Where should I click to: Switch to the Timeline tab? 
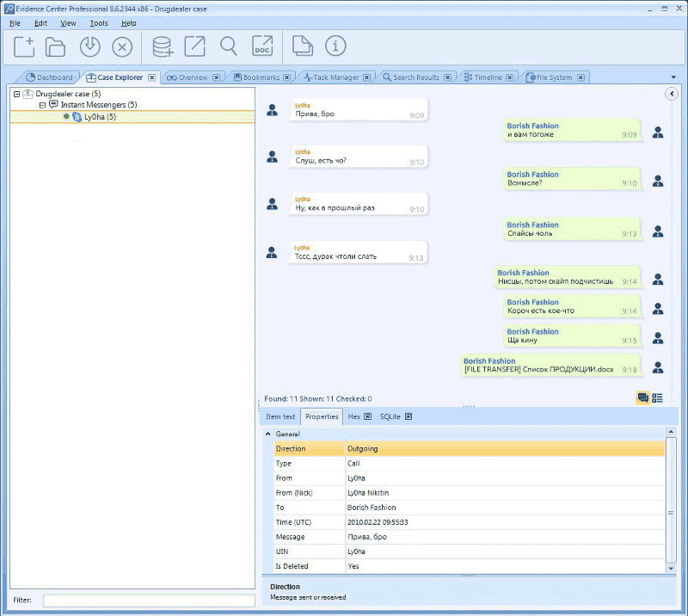click(488, 77)
